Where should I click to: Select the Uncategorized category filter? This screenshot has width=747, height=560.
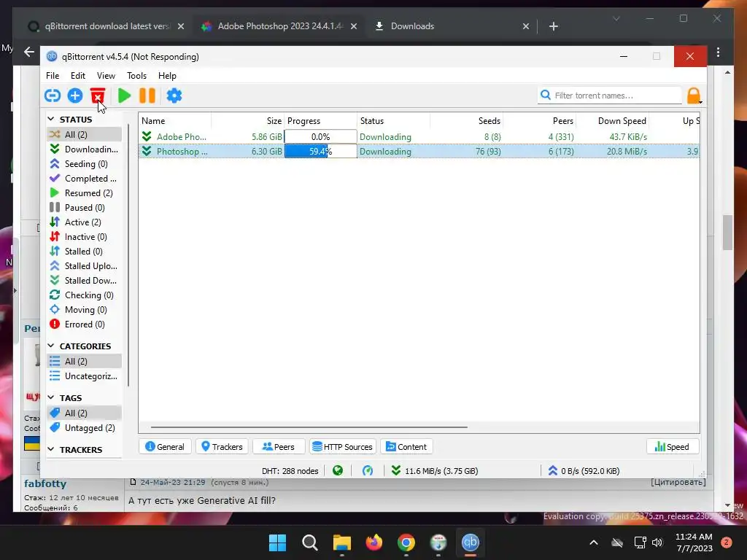click(84, 376)
